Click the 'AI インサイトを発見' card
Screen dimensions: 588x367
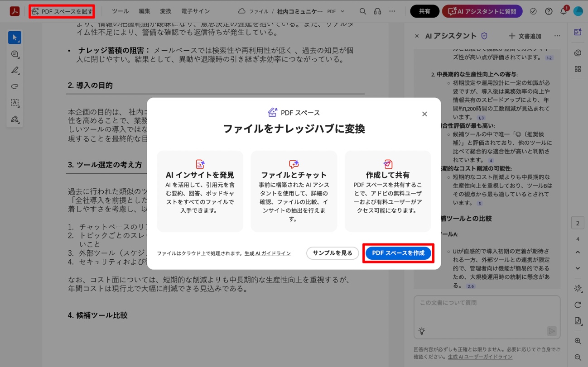point(200,191)
